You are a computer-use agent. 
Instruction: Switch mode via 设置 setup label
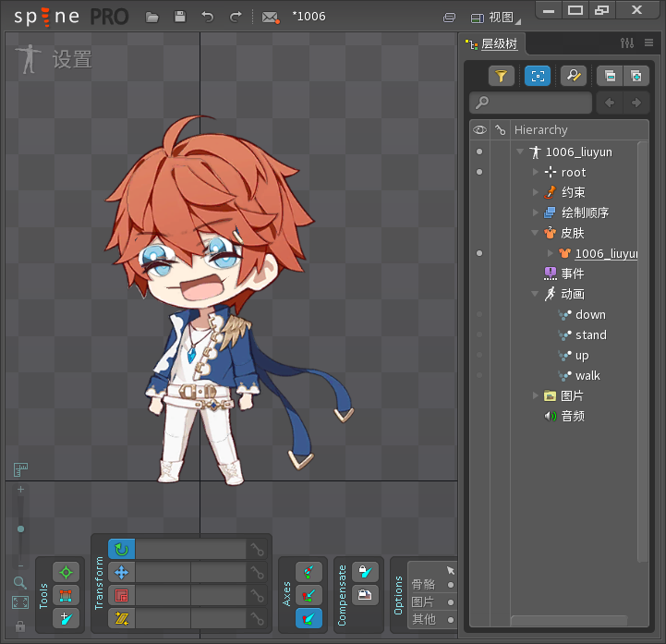[72, 59]
